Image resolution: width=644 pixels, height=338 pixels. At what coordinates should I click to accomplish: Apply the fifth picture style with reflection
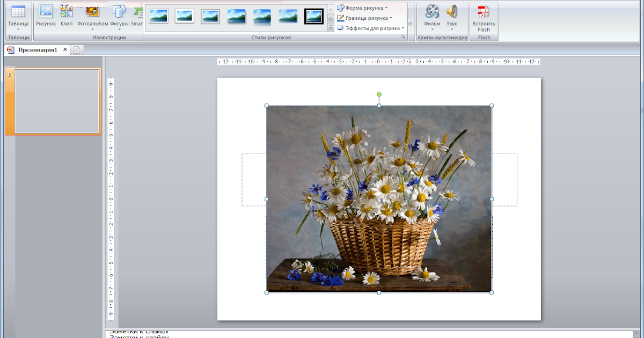(262, 16)
